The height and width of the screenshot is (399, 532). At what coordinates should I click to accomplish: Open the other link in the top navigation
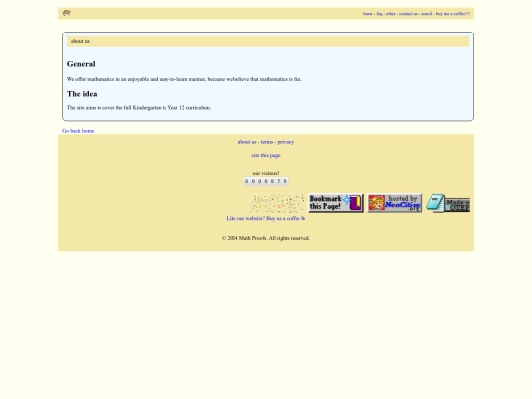[390, 14]
